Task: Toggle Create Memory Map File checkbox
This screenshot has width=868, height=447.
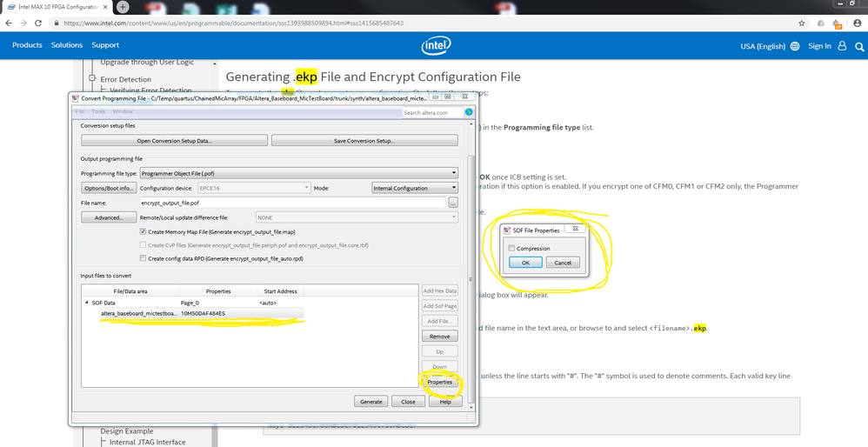Action: 143,232
